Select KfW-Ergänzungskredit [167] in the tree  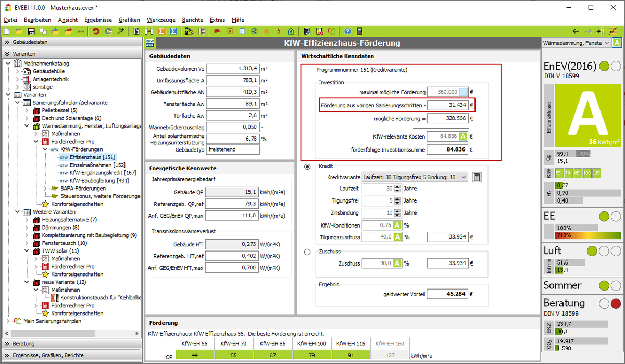tap(103, 173)
